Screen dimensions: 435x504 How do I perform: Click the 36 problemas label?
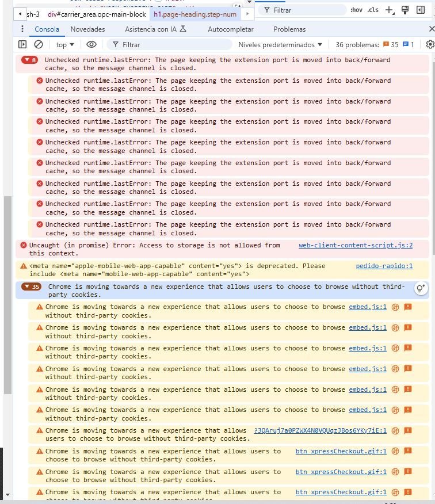[357, 45]
